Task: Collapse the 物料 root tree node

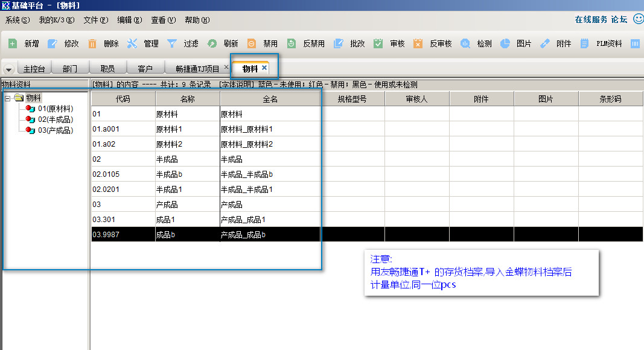Action: click(7, 98)
